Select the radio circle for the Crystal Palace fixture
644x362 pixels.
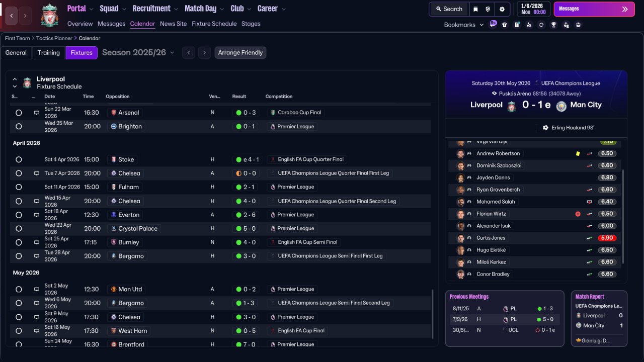pyautogui.click(x=19, y=228)
